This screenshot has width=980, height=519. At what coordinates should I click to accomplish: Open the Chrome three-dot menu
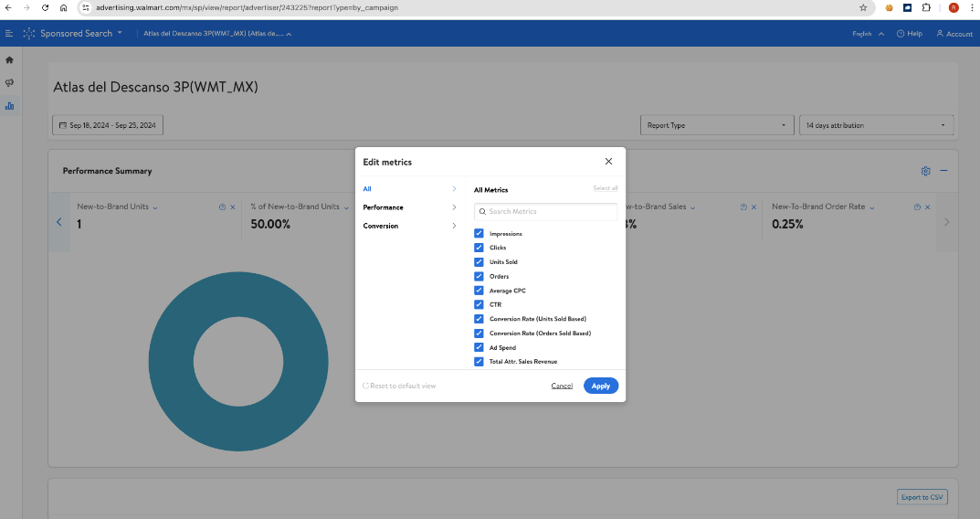tap(972, 7)
